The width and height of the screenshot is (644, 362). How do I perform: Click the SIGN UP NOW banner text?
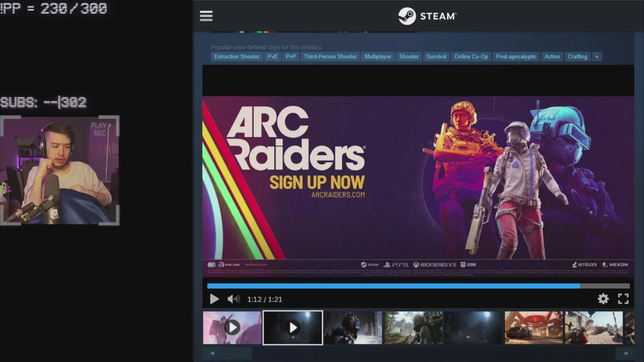click(x=317, y=182)
